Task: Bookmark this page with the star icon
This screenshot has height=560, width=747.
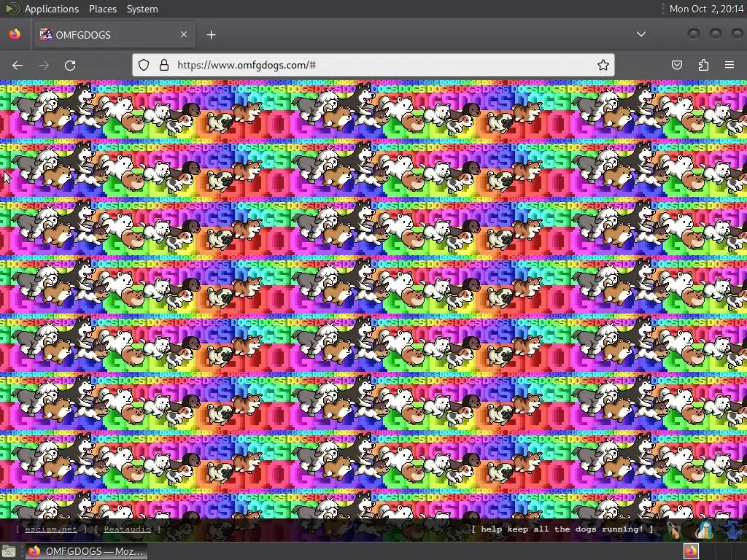Action: (x=603, y=65)
